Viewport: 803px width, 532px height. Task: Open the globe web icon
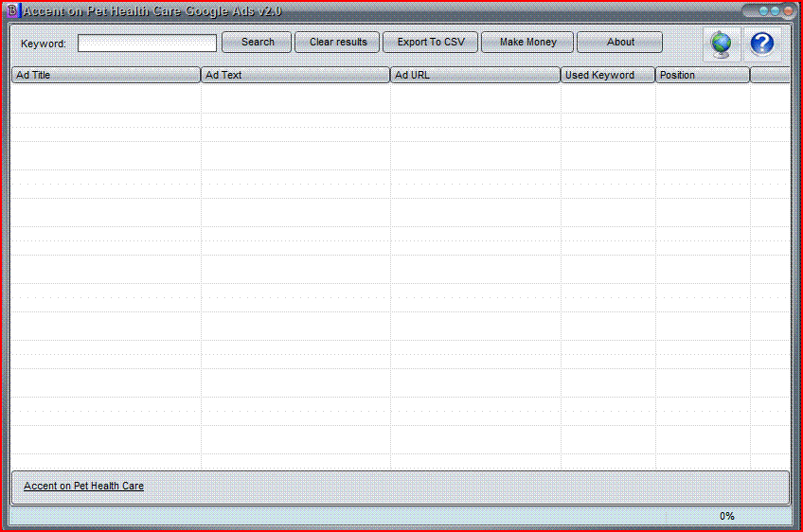tap(722, 44)
